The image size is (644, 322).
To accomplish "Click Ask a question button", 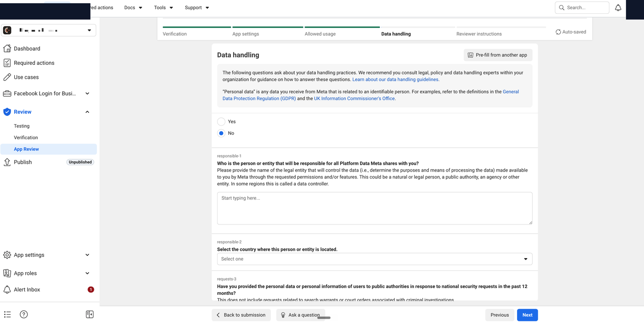I will [x=300, y=315].
